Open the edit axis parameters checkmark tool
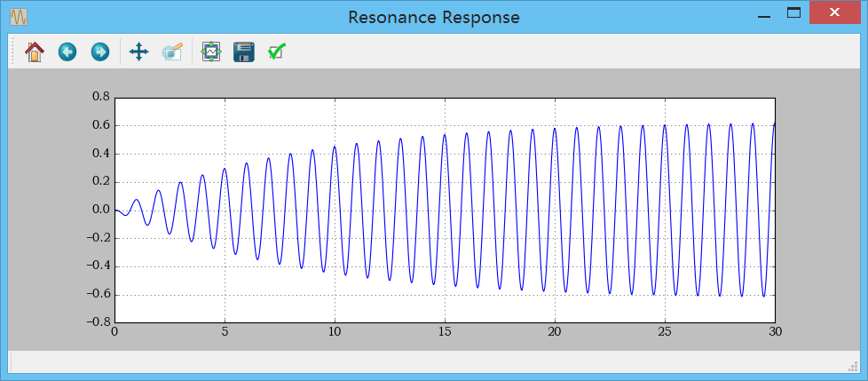The image size is (868, 381). click(276, 52)
